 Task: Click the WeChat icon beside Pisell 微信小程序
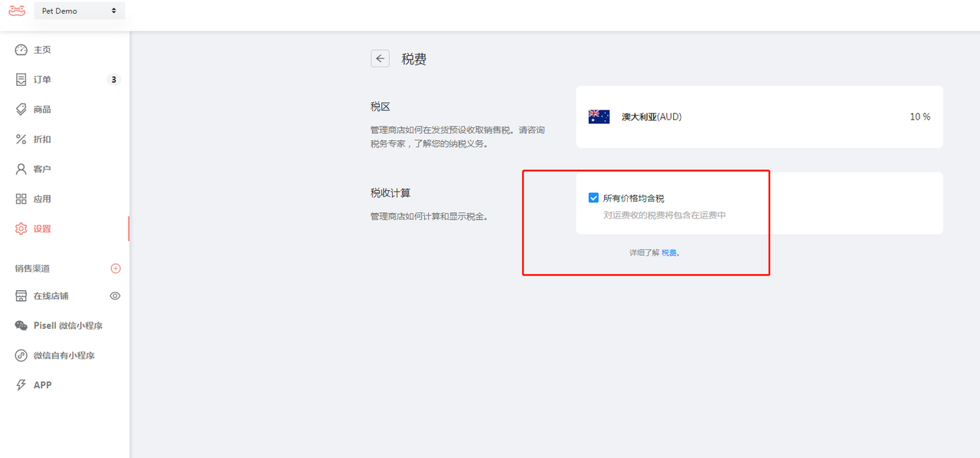(21, 326)
